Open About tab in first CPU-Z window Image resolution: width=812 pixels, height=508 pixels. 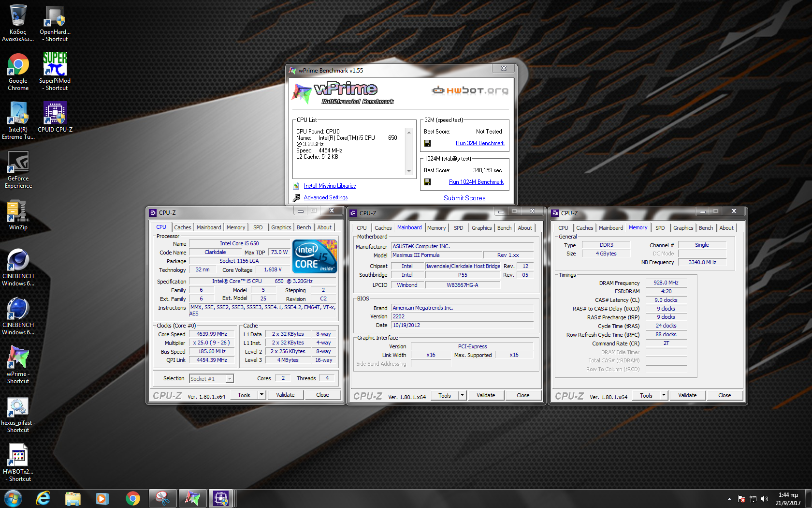324,227
